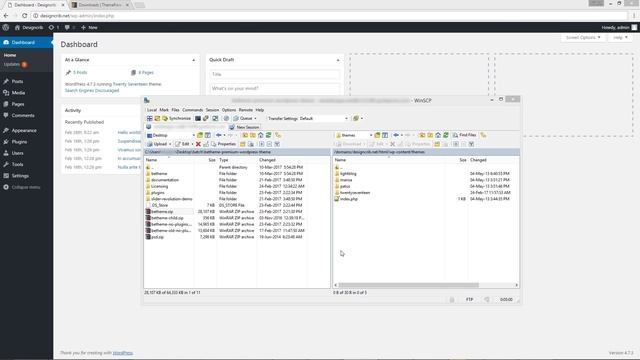Select the documentation folder in local panel

(x=165, y=180)
